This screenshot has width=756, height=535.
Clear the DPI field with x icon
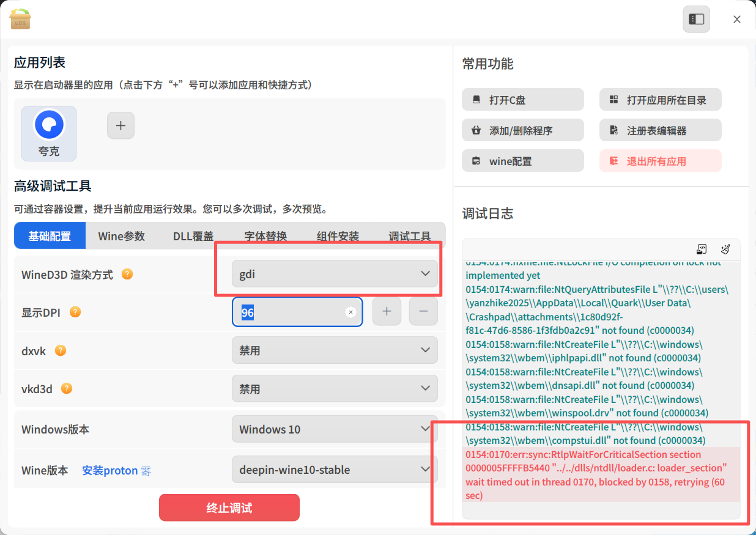point(350,312)
